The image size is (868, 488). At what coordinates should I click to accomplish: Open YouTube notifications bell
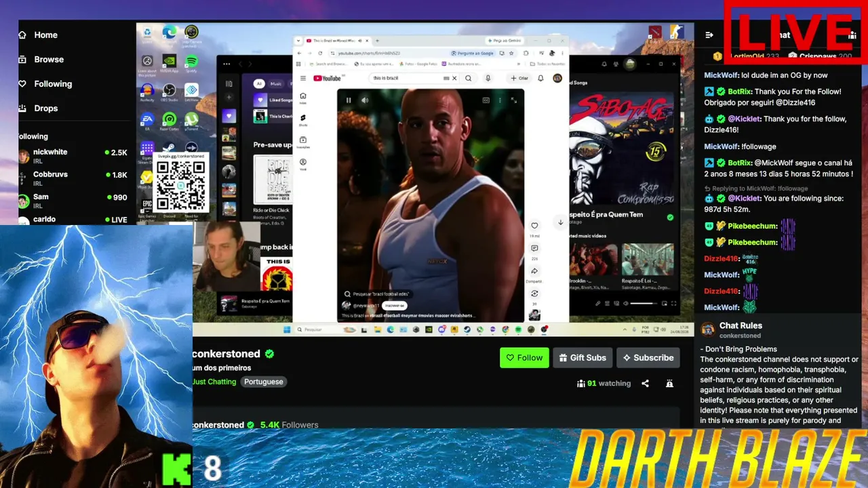540,78
